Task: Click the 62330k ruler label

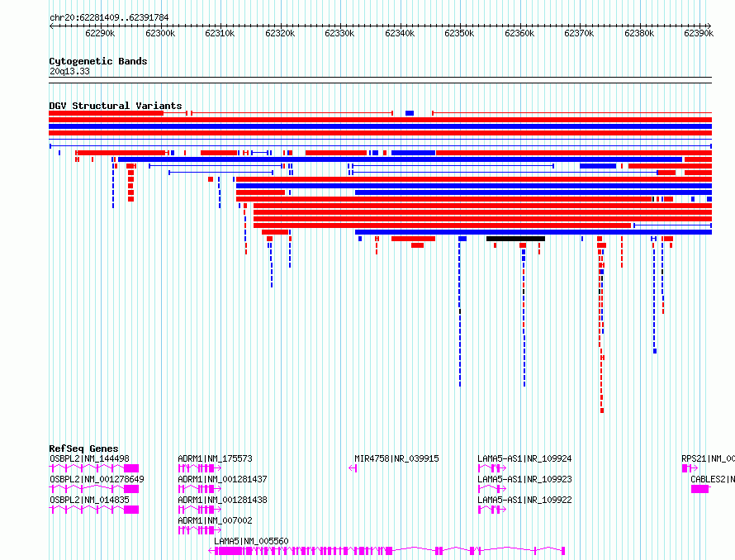Action: pyautogui.click(x=339, y=33)
